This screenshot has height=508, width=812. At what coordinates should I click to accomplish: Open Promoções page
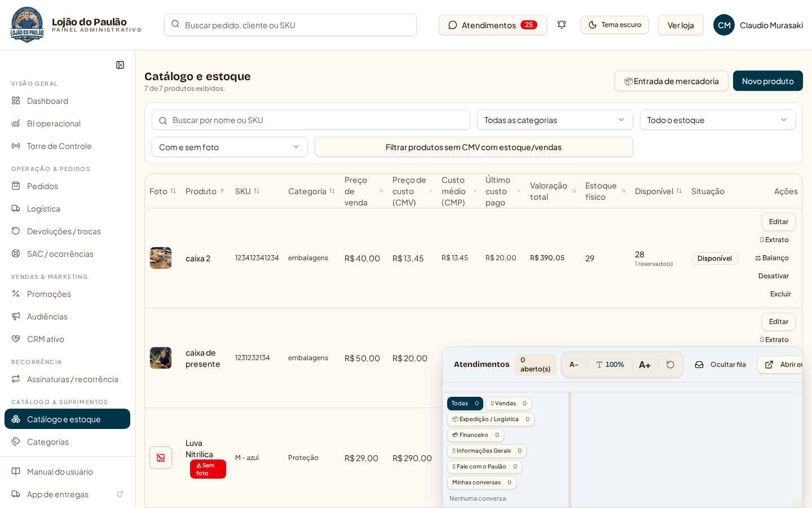tap(67, 294)
